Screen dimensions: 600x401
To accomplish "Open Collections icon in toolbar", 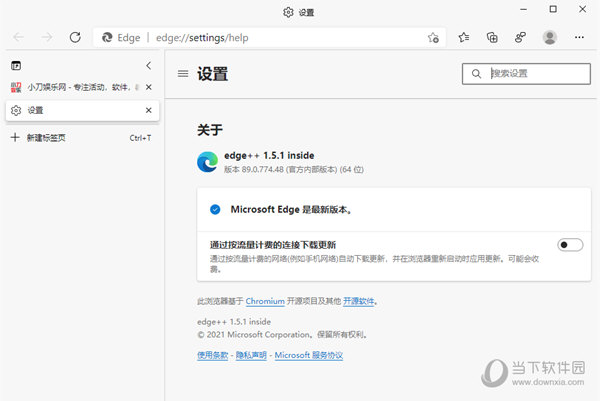I will (492, 37).
